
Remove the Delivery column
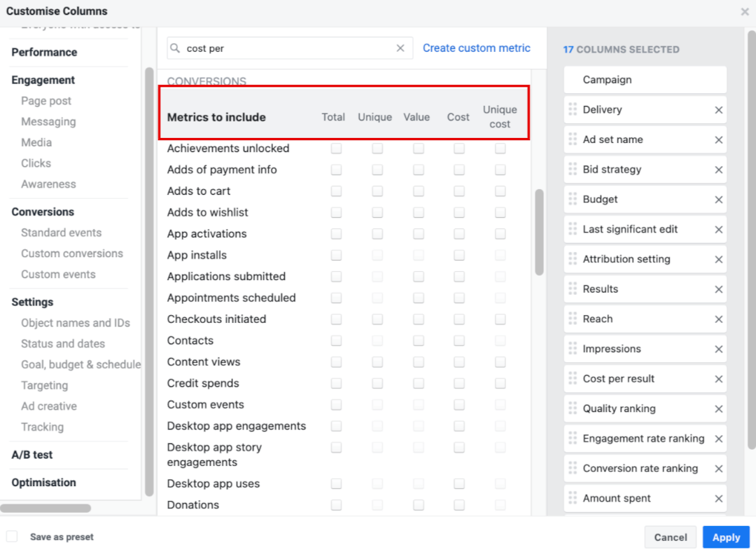pos(718,110)
